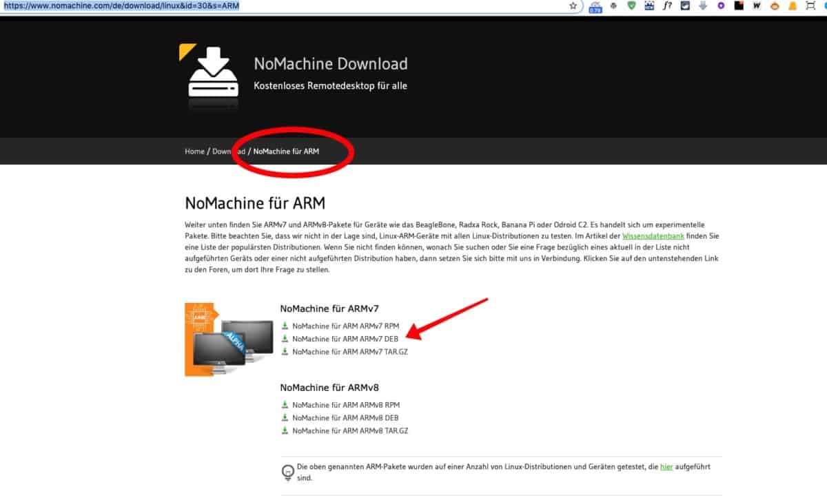The width and height of the screenshot is (827, 504).
Task: Download NoMachine für ARM ARMv7 TAR.GZ
Action: click(349, 352)
